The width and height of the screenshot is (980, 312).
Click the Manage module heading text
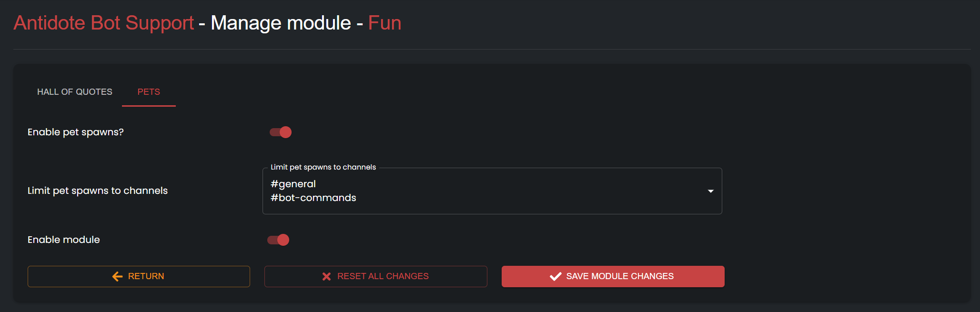pyautogui.click(x=281, y=23)
